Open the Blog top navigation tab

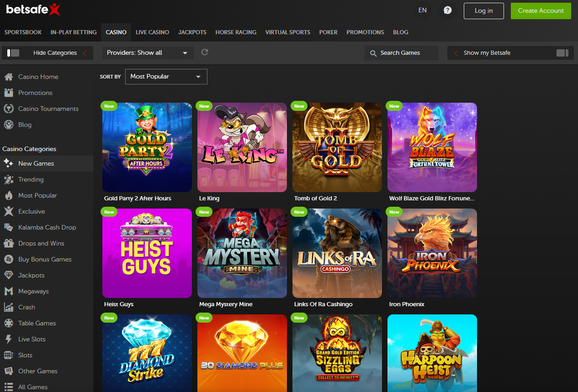pyautogui.click(x=401, y=32)
